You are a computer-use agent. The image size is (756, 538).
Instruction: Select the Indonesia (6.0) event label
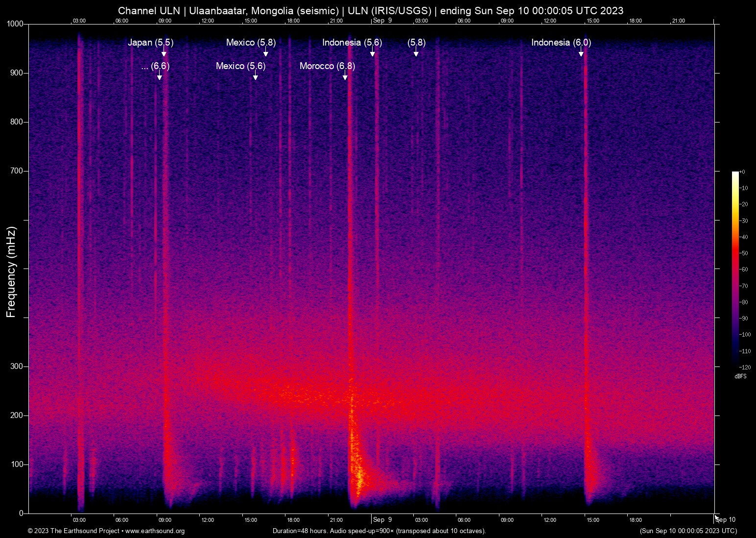pos(561,43)
